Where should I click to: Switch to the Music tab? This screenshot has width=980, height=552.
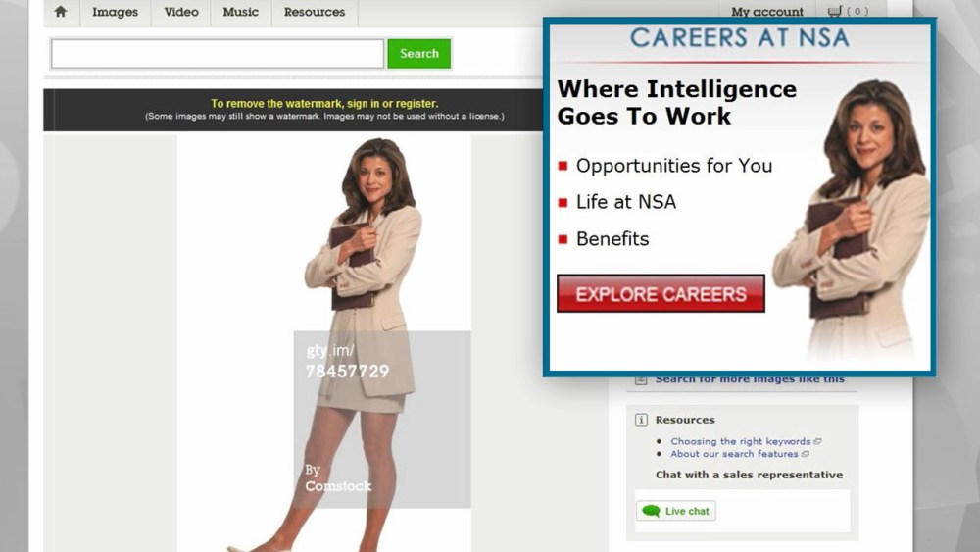click(241, 12)
